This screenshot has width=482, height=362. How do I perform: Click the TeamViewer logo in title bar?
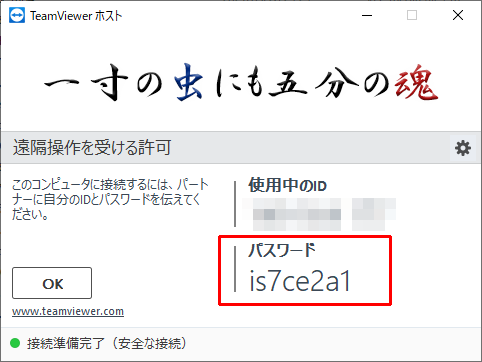[x=16, y=16]
